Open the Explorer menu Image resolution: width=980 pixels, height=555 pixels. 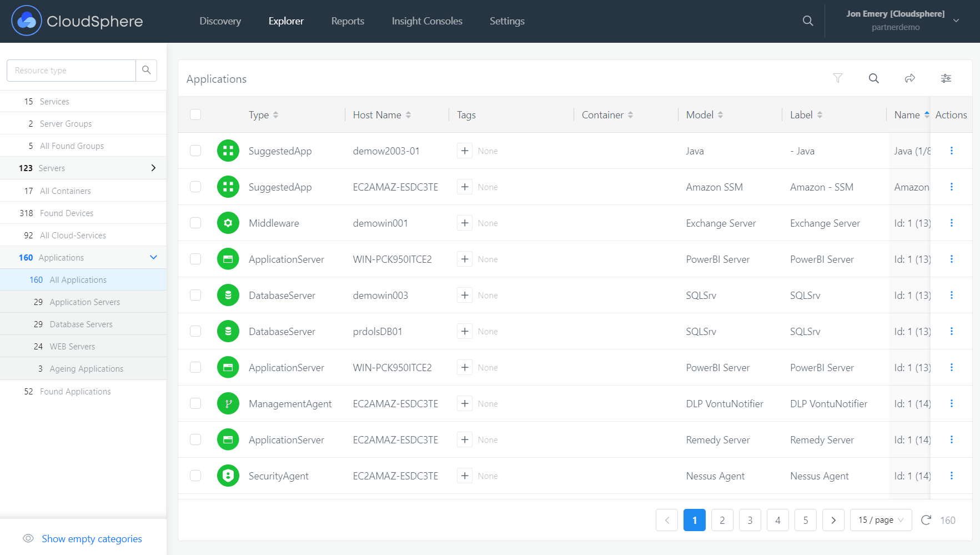point(286,21)
